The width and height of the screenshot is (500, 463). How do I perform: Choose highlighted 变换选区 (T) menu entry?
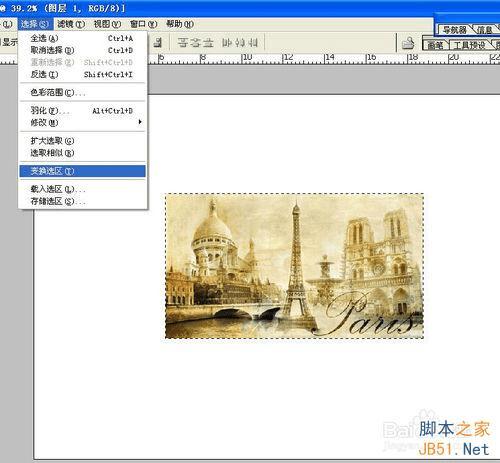[82, 171]
